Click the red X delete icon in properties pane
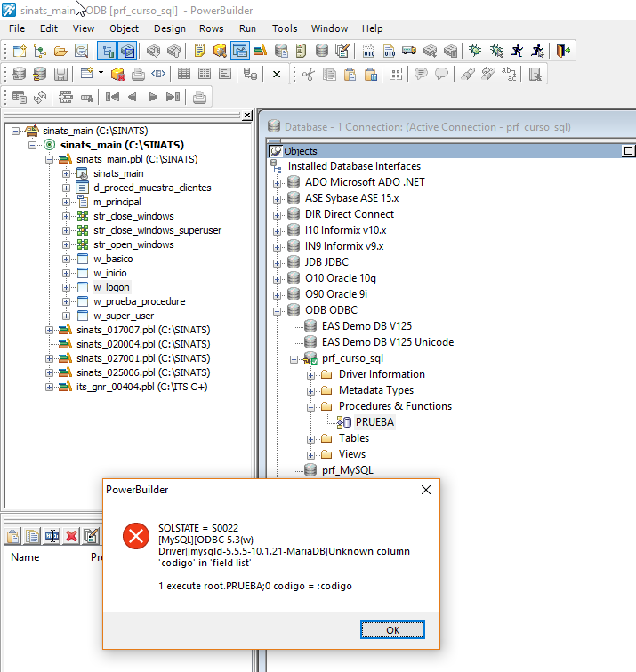This screenshot has width=636, height=672. point(72,536)
